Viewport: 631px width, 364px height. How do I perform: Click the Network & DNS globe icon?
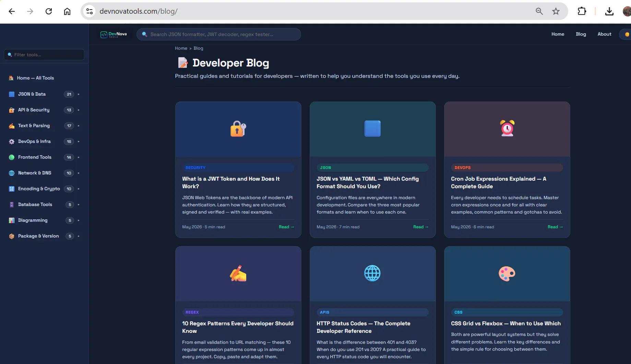(x=12, y=173)
